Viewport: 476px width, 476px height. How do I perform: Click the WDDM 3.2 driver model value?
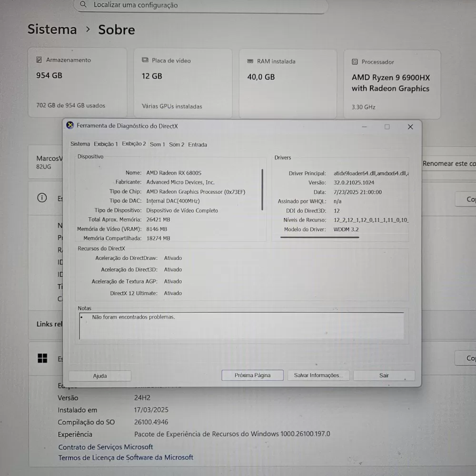[x=346, y=229]
